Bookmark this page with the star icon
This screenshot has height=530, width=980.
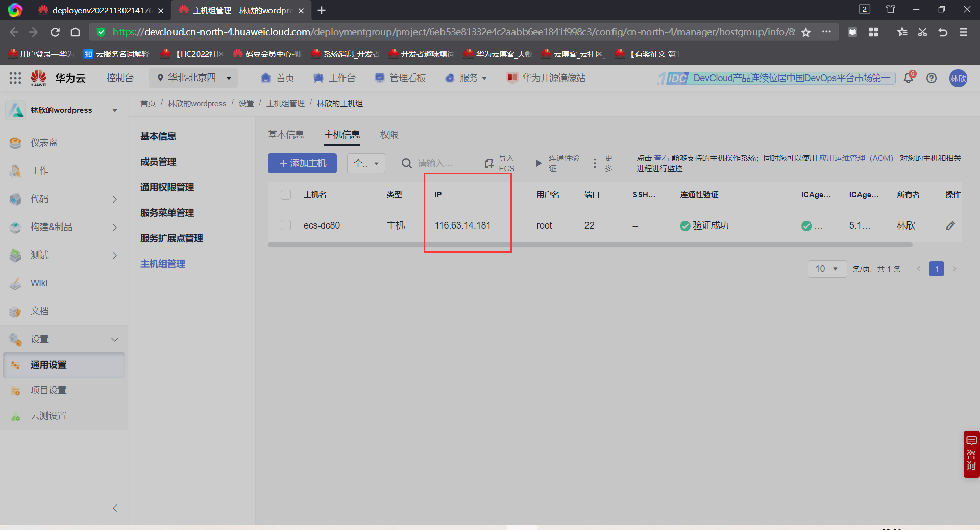point(806,32)
